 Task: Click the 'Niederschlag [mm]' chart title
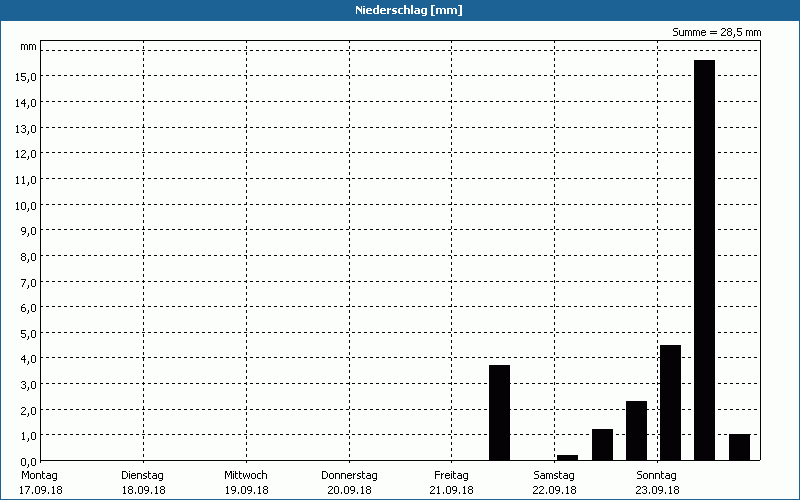tap(409, 10)
